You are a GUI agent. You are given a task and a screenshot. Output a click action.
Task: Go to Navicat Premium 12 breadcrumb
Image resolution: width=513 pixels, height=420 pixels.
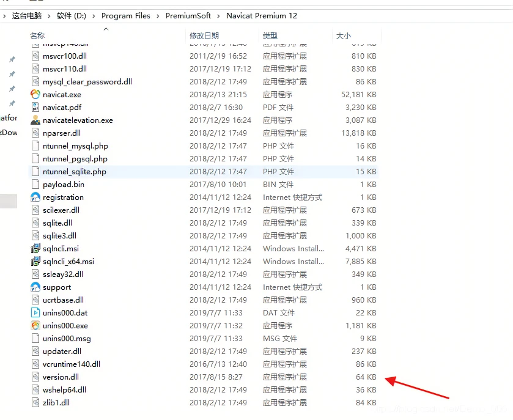(x=262, y=16)
